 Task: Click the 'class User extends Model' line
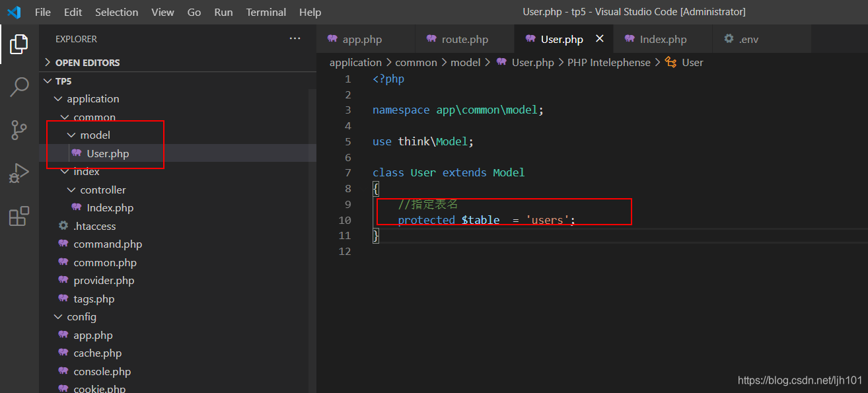tap(449, 172)
